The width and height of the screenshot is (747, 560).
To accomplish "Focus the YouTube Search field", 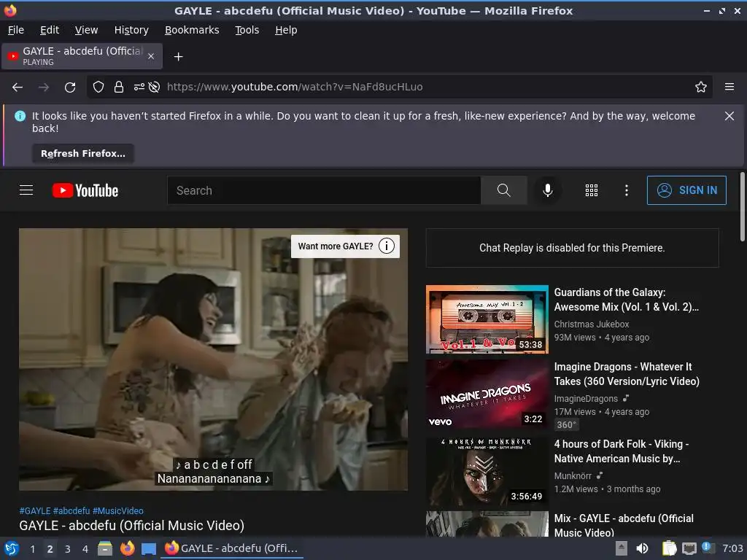I will (x=324, y=190).
